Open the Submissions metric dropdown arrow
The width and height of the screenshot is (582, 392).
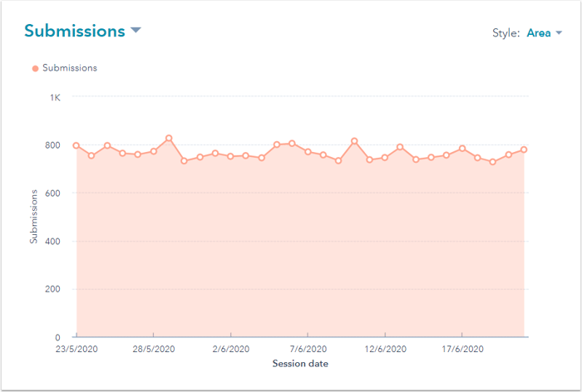(136, 30)
